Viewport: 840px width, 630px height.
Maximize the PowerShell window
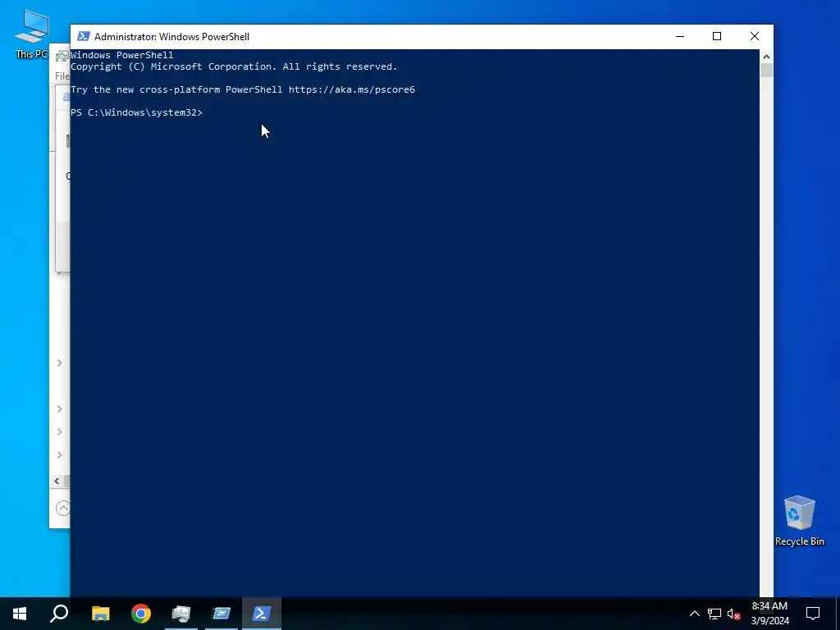tap(717, 36)
